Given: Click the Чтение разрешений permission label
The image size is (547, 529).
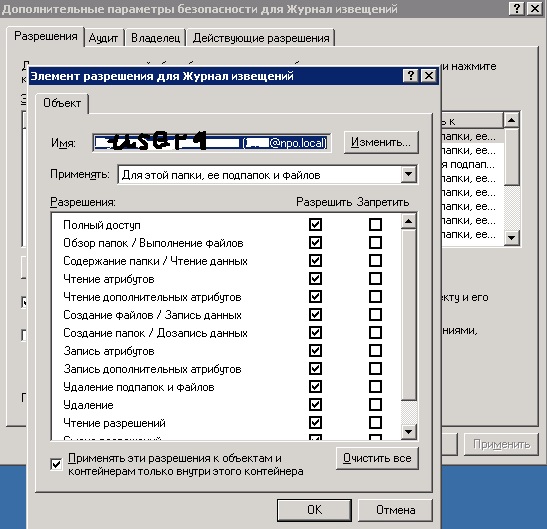Looking at the screenshot, I should coord(114,423).
